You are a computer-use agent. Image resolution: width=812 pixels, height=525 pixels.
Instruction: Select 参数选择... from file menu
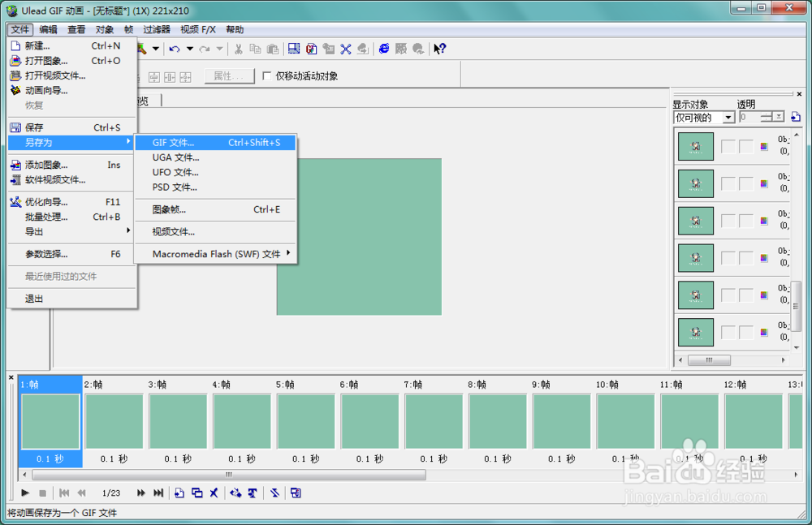coord(72,254)
